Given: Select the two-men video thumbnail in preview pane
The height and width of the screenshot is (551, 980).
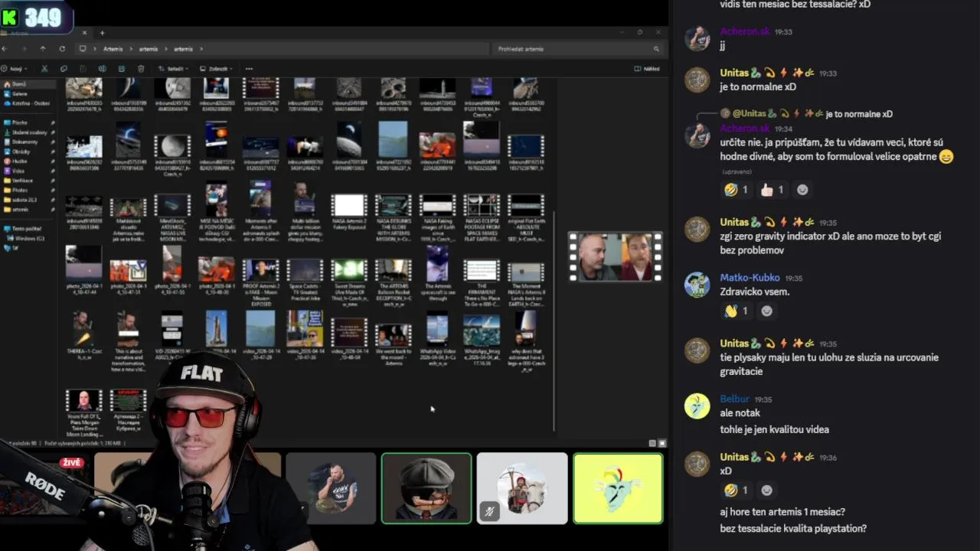Looking at the screenshot, I should pos(616,257).
